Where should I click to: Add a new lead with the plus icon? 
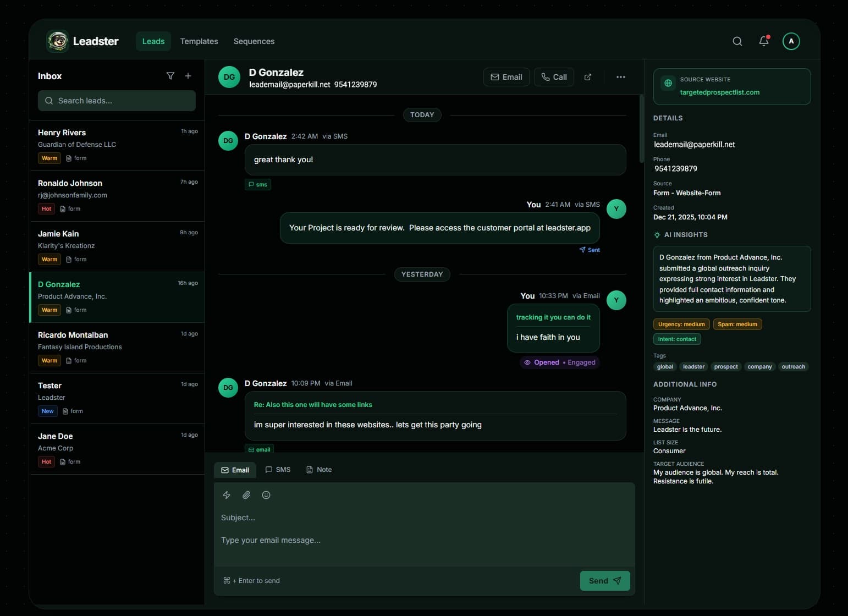pos(188,76)
